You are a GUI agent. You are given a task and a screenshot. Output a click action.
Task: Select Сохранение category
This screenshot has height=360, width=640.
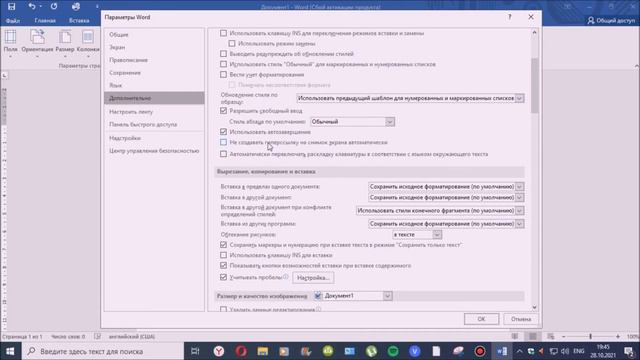pos(154,73)
